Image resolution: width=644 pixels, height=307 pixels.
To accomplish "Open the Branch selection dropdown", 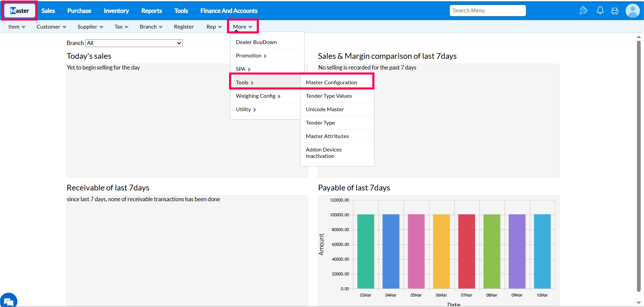I will coord(134,43).
